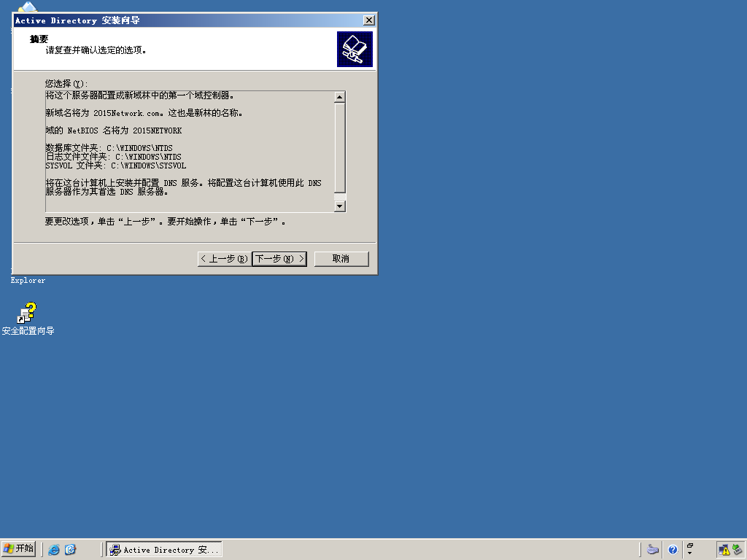The height and width of the screenshot is (560, 747).
Task: Click the language bar restore icon
Action: click(690, 545)
